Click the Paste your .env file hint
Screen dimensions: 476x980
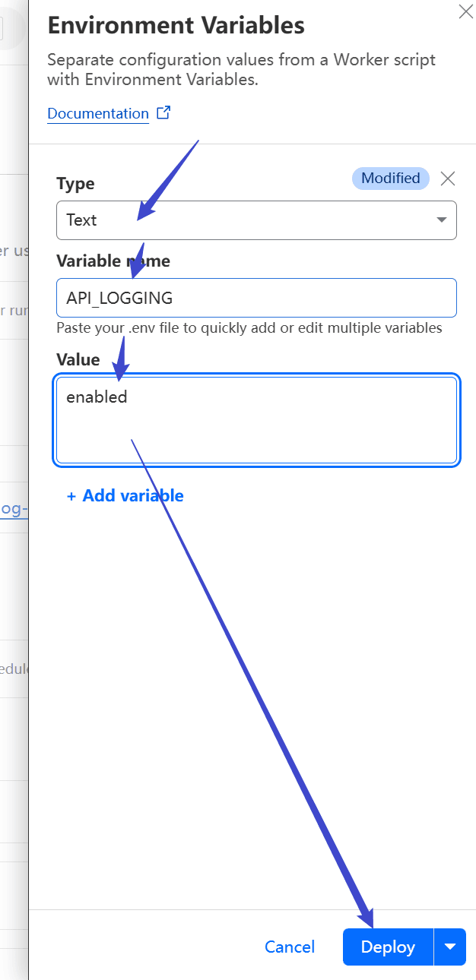(249, 328)
